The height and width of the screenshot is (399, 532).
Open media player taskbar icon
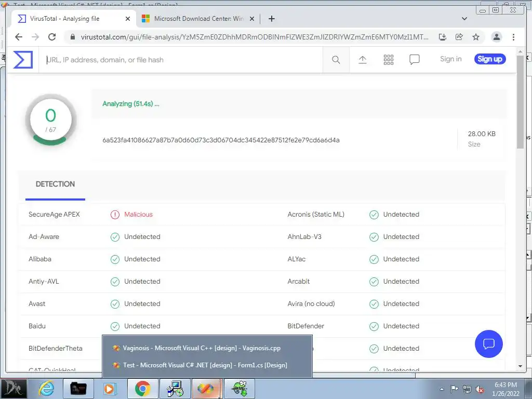tap(110, 389)
